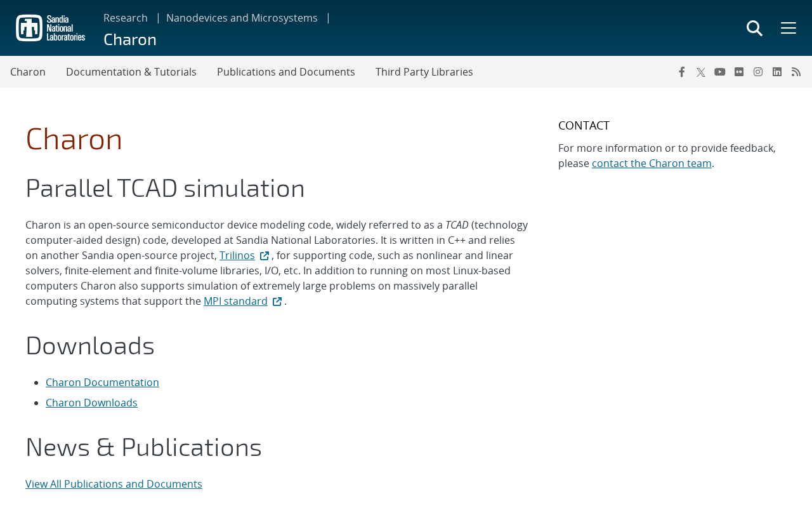Visit the Facebook social icon

click(x=681, y=72)
